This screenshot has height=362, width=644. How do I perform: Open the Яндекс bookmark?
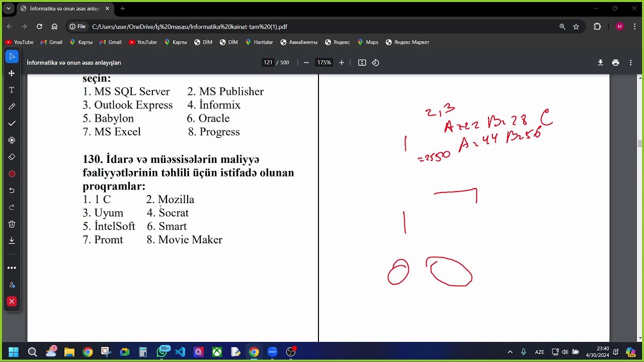[338, 42]
